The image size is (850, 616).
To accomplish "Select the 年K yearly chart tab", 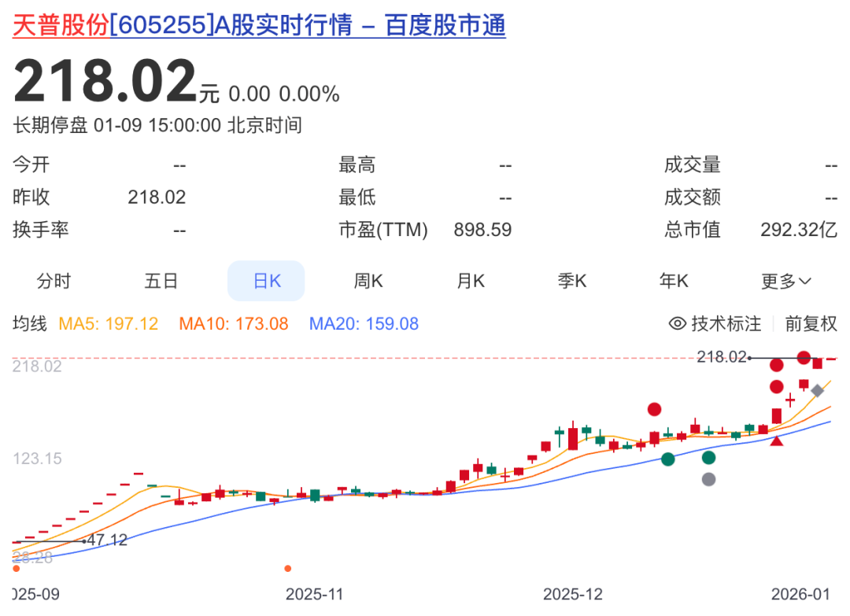I will (x=674, y=281).
